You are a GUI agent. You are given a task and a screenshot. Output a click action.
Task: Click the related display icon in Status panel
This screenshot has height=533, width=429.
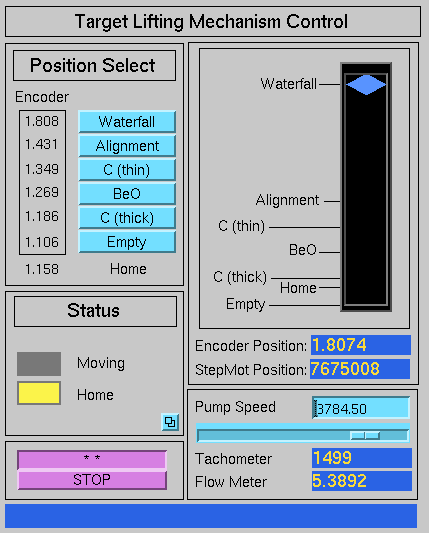pos(170,422)
